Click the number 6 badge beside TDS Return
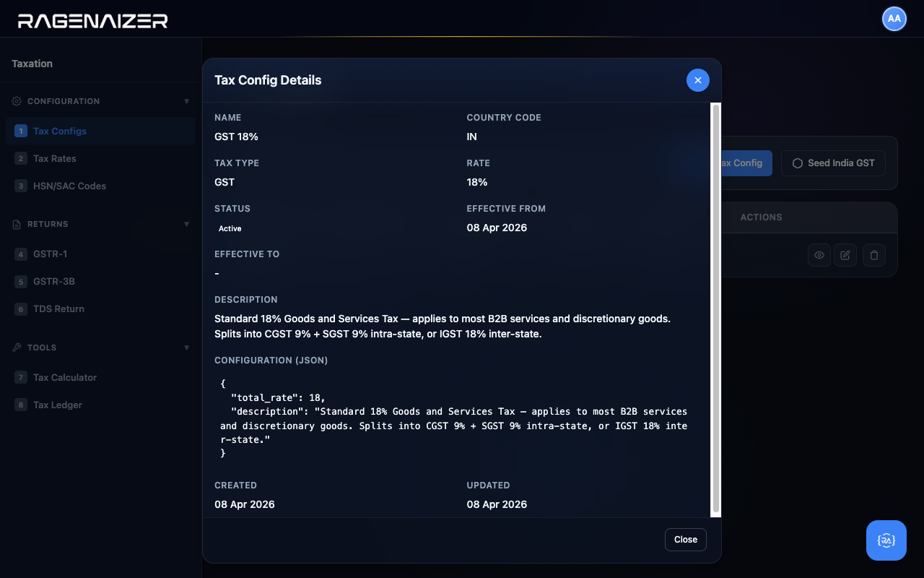This screenshot has width=924, height=578. (21, 309)
